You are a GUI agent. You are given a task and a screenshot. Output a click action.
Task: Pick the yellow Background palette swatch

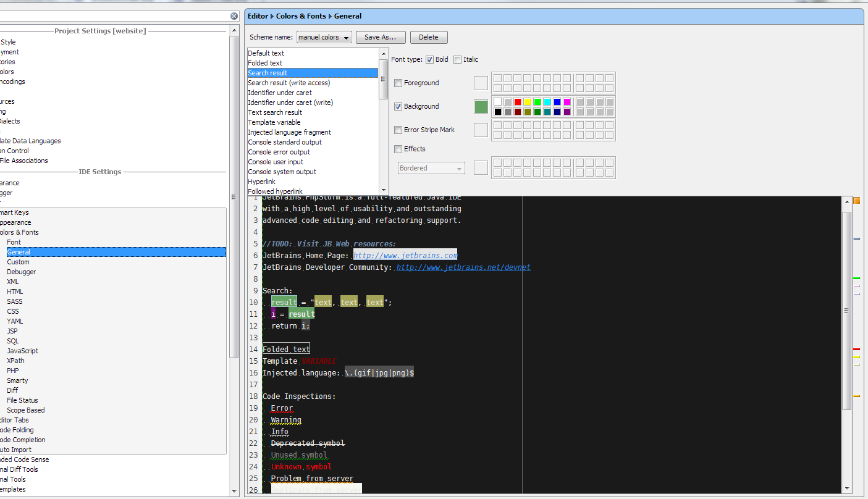click(x=528, y=102)
